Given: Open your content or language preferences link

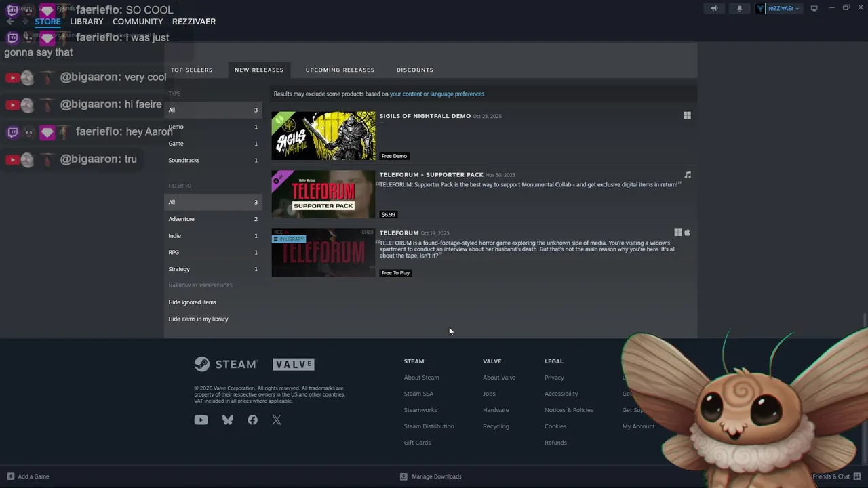Looking at the screenshot, I should (x=437, y=94).
